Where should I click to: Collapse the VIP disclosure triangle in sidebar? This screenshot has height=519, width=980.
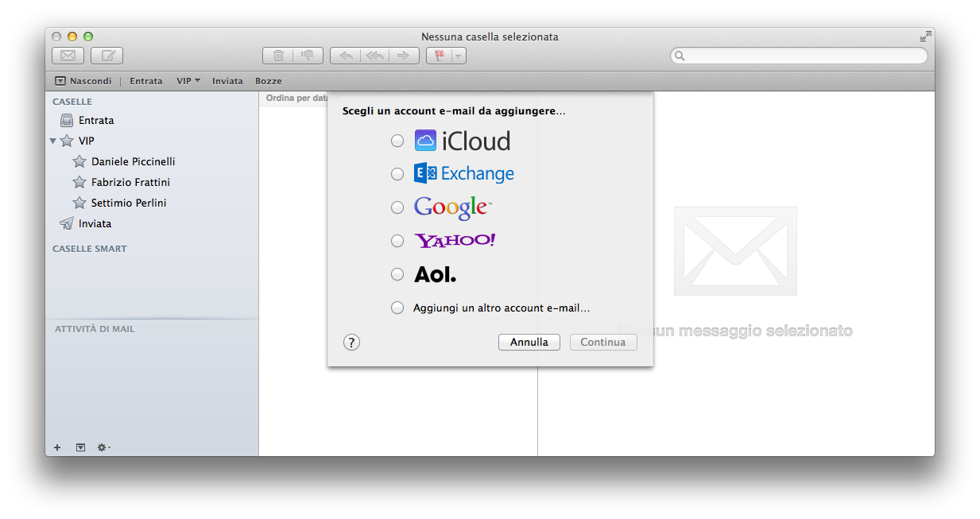52,141
